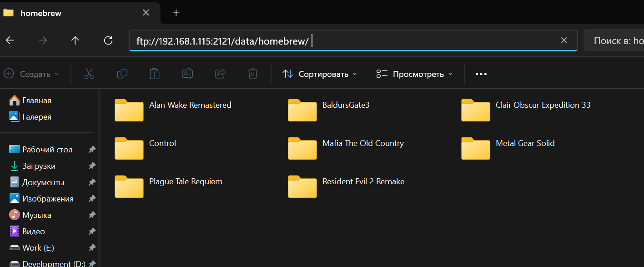Select the homebrew tab
Viewport: 644px width, 267px height.
80,13
